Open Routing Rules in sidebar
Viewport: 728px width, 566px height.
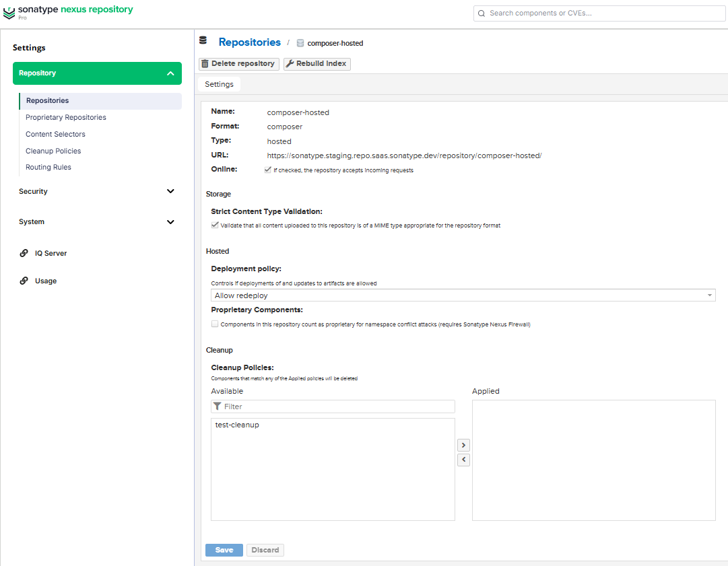[x=48, y=167]
